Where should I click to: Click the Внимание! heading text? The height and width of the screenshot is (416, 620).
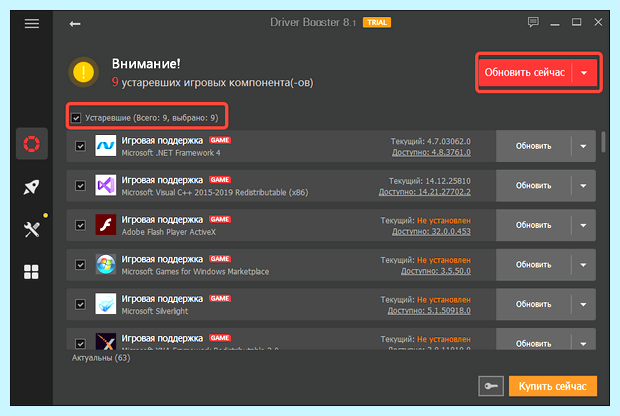coord(146,64)
